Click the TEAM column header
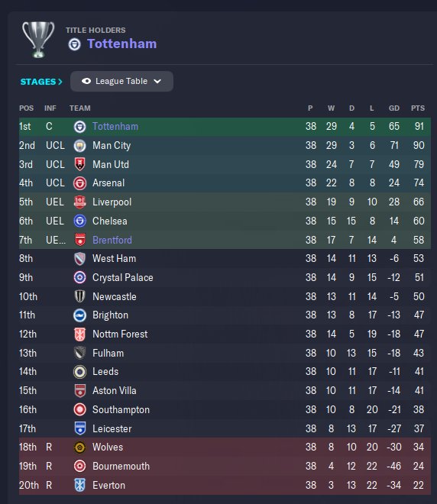This screenshot has width=437, height=504. click(79, 108)
